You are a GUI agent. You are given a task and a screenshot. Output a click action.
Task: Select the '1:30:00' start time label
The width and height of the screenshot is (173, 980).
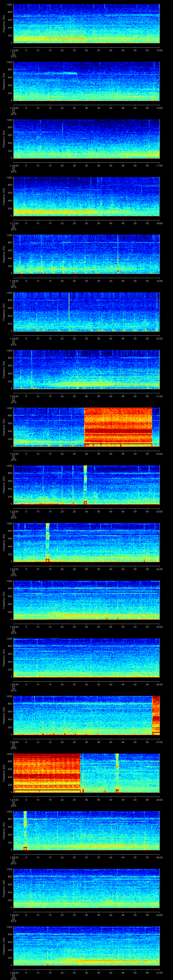click(14, 973)
